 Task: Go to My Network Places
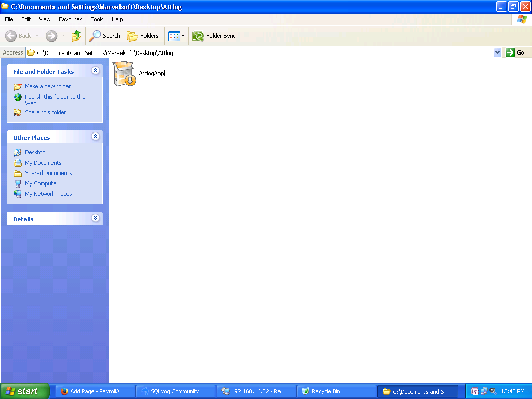click(48, 194)
